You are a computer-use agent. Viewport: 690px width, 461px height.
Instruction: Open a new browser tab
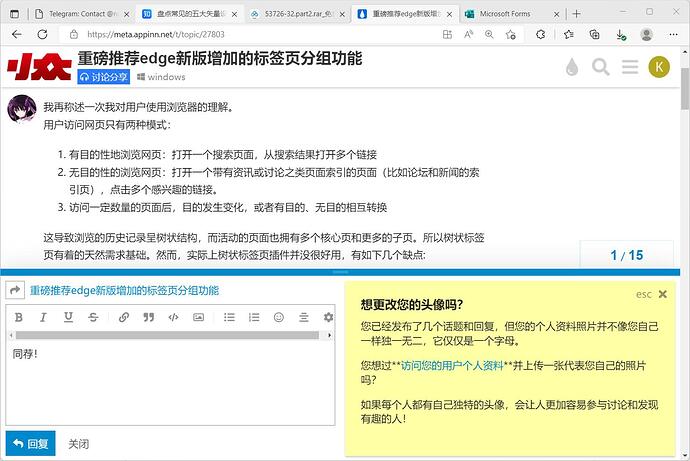click(x=576, y=14)
